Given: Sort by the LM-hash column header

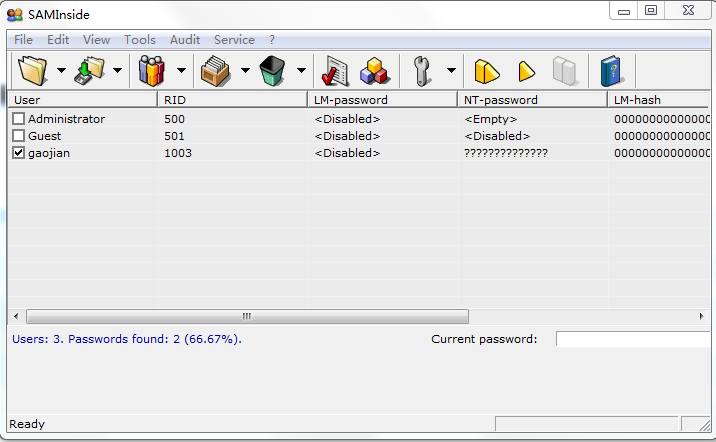Looking at the screenshot, I should [658, 100].
